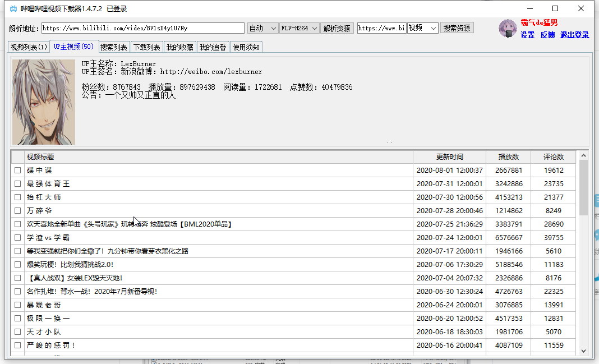Tick the checkbox for 学渣 vs 学霸
The width and height of the screenshot is (599, 364).
[x=17, y=238]
